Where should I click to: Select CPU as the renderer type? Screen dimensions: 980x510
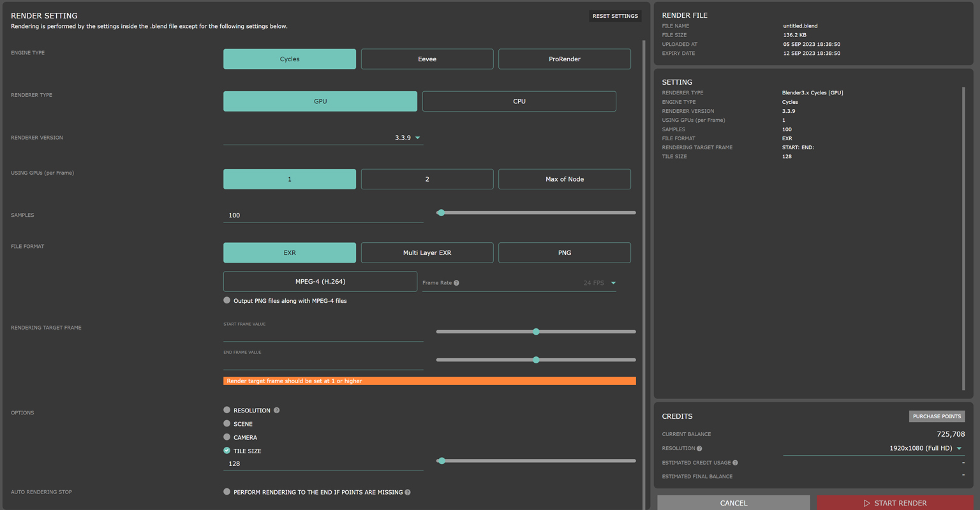pos(519,101)
